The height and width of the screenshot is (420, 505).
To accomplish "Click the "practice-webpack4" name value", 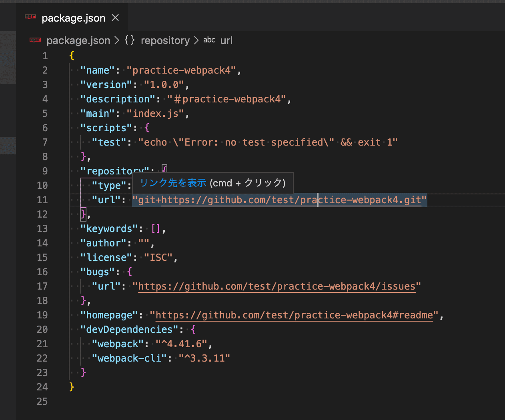I will pyautogui.click(x=181, y=70).
